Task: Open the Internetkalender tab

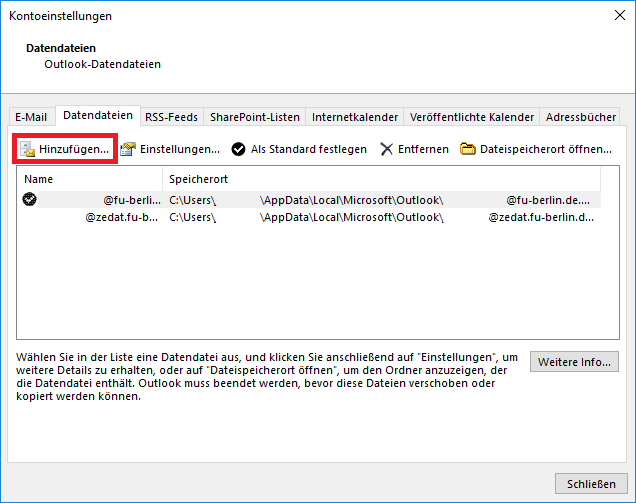Action: click(x=355, y=117)
